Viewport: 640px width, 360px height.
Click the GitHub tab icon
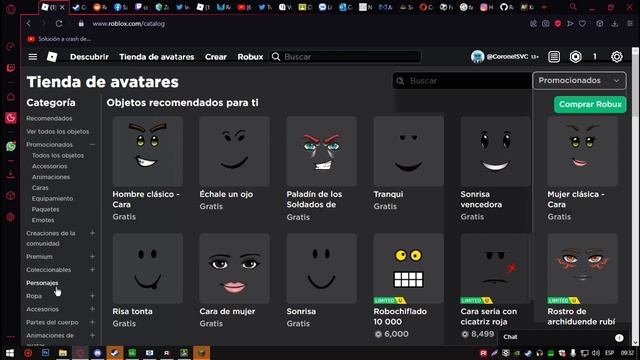(504, 7)
